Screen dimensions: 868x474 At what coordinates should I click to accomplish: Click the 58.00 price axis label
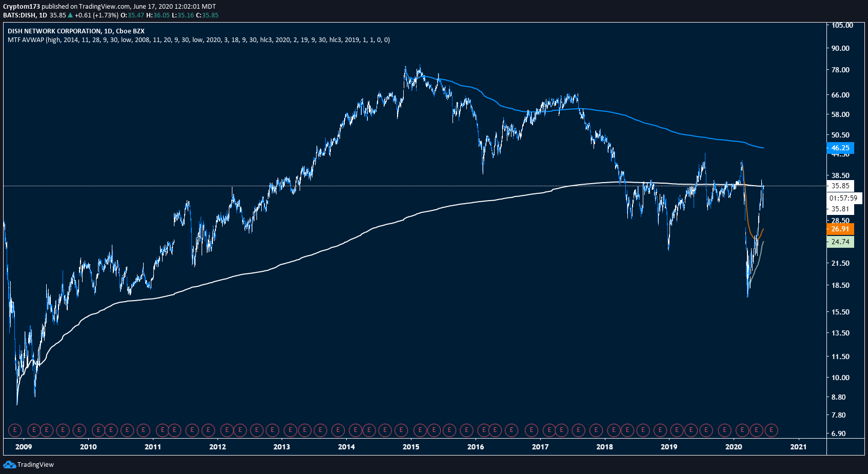tap(840, 114)
